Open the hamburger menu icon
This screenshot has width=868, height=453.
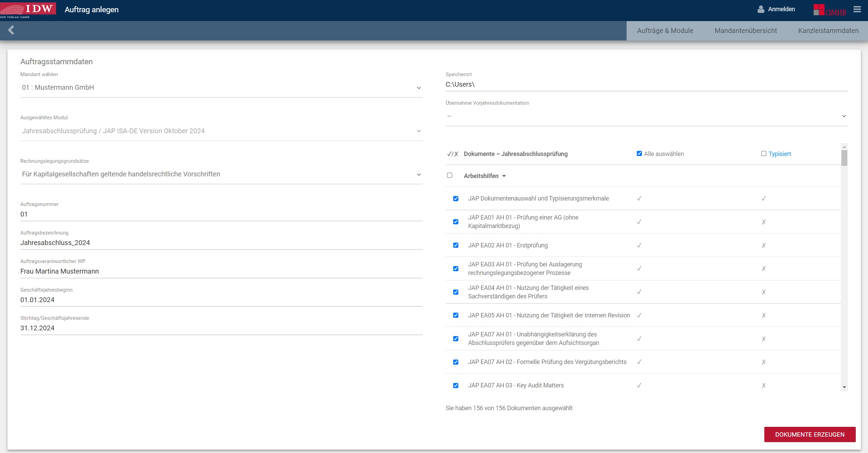click(857, 10)
